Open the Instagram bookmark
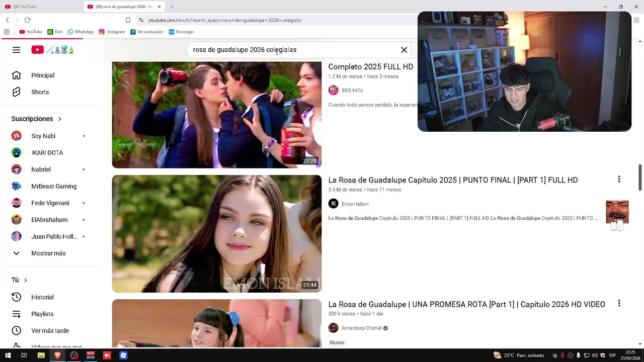The image size is (644, 362). coord(112,32)
